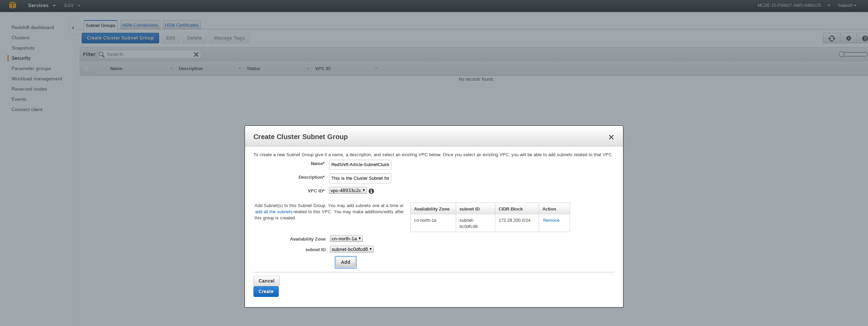Adjust the slider at top right of filter bar
The height and width of the screenshot is (326, 868).
[x=853, y=54]
